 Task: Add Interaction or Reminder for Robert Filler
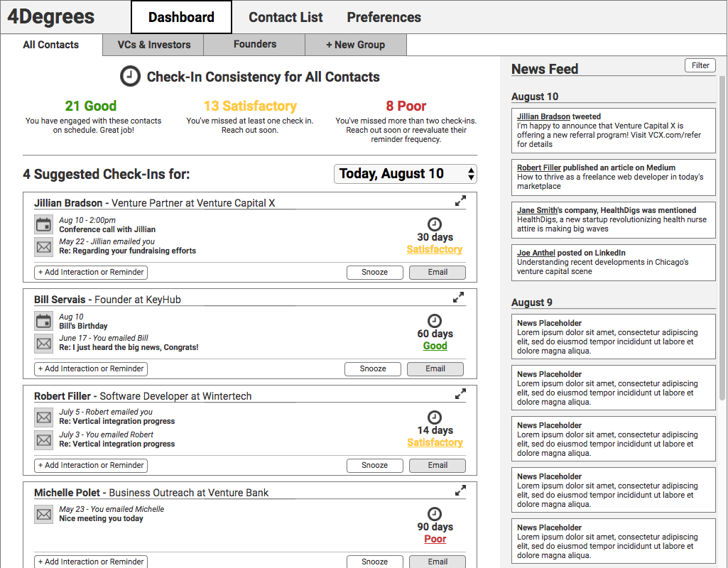pyautogui.click(x=91, y=466)
